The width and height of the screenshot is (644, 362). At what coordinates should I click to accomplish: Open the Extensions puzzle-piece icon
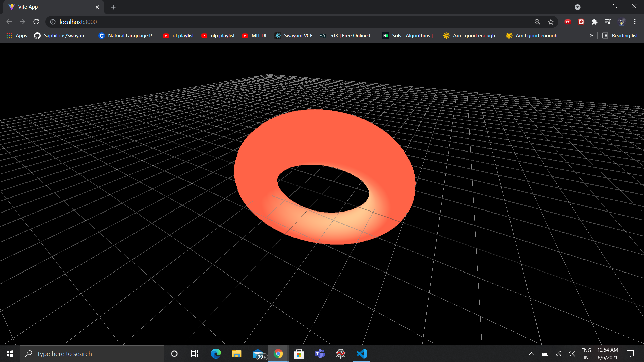pos(594,22)
